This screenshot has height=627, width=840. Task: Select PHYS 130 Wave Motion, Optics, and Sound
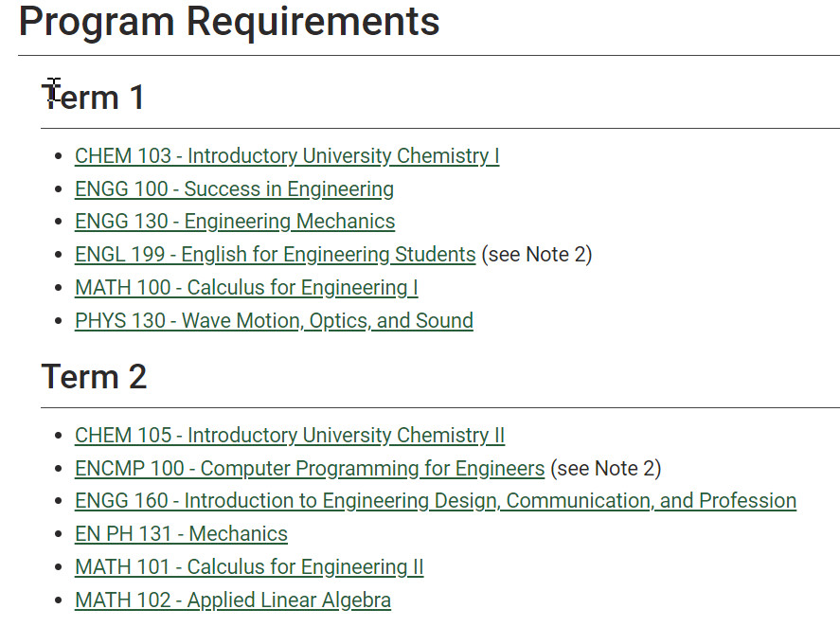pos(274,321)
